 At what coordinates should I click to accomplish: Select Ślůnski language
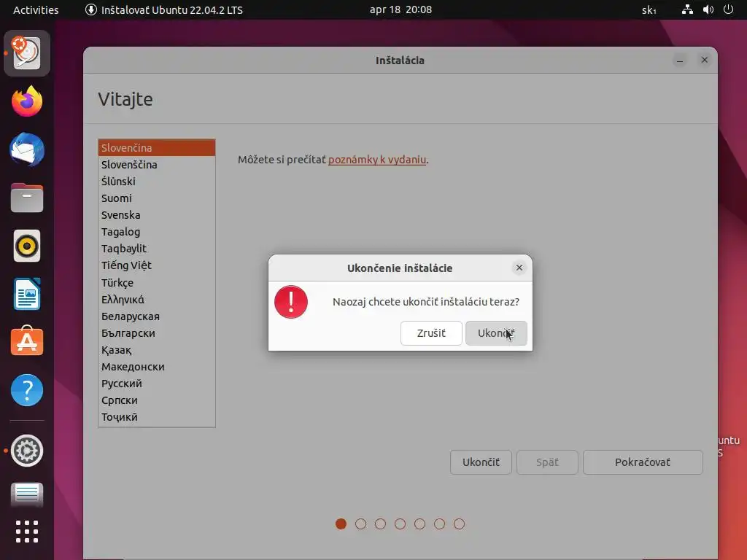click(157, 181)
